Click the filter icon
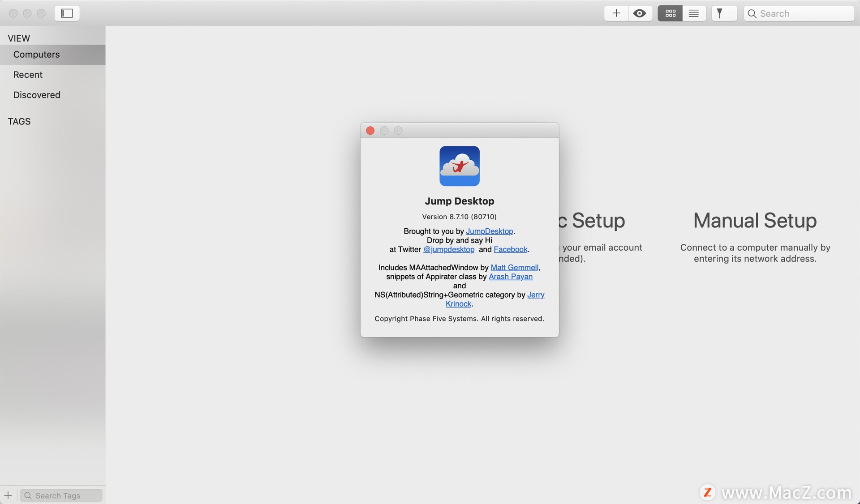The image size is (860, 504). 719,13
